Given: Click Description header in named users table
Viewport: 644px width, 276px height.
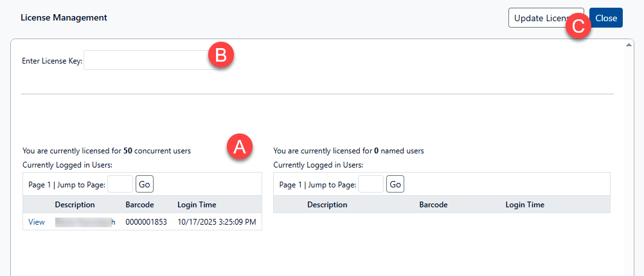Looking at the screenshot, I should pos(327,205).
